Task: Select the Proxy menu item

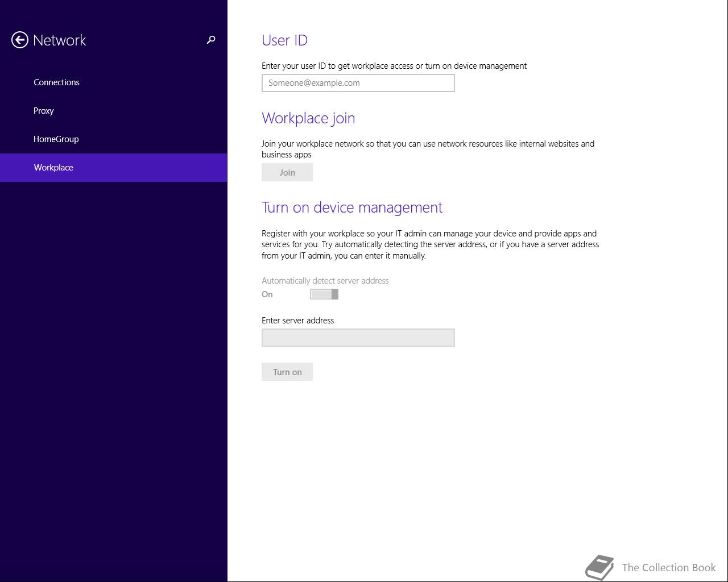Action: click(x=113, y=111)
